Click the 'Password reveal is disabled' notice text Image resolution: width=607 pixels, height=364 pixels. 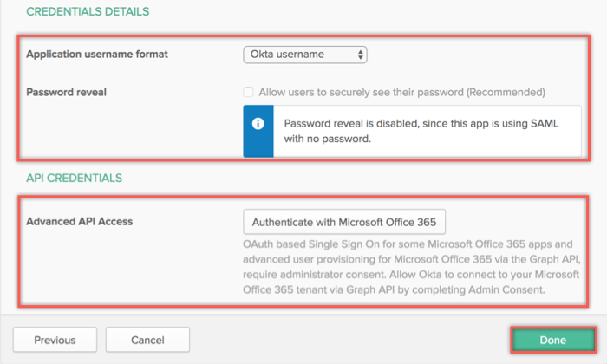(421, 131)
